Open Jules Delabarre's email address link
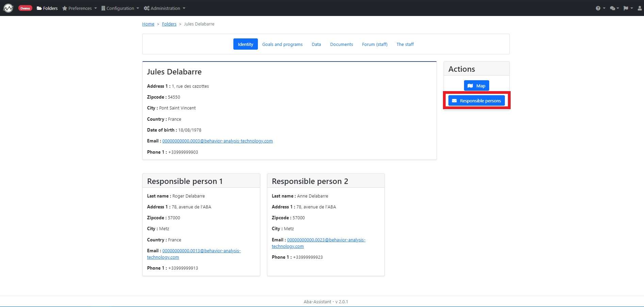Image resolution: width=644 pixels, height=307 pixels. pos(217,141)
